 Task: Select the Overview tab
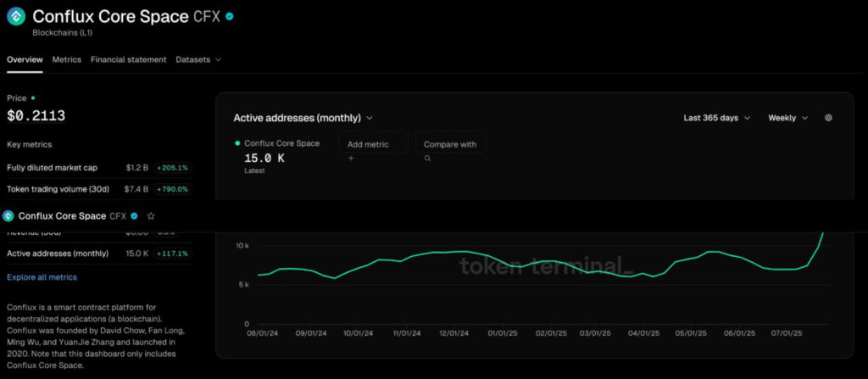[x=25, y=59]
